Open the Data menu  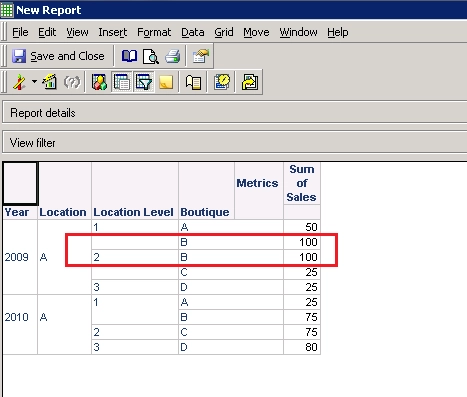pyautogui.click(x=193, y=32)
